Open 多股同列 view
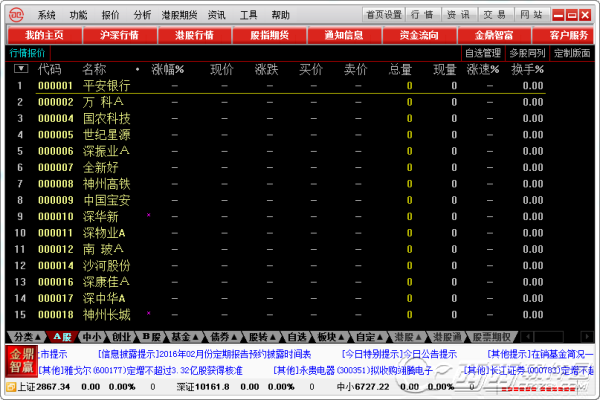Viewport: 600px width, 400px height. [527, 53]
